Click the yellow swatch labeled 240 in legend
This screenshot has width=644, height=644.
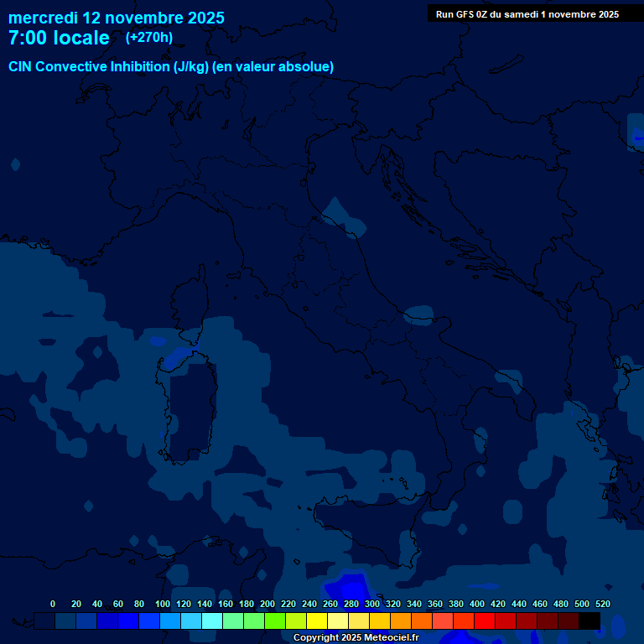[x=317, y=621]
